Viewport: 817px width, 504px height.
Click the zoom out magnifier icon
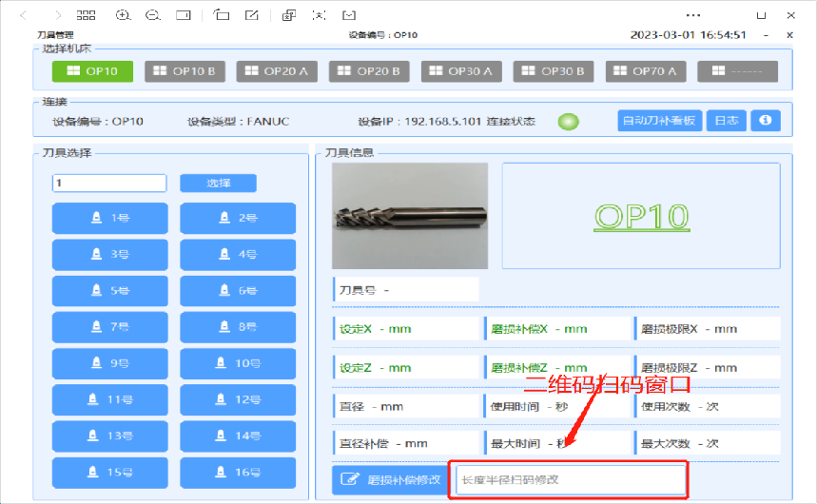click(x=152, y=15)
